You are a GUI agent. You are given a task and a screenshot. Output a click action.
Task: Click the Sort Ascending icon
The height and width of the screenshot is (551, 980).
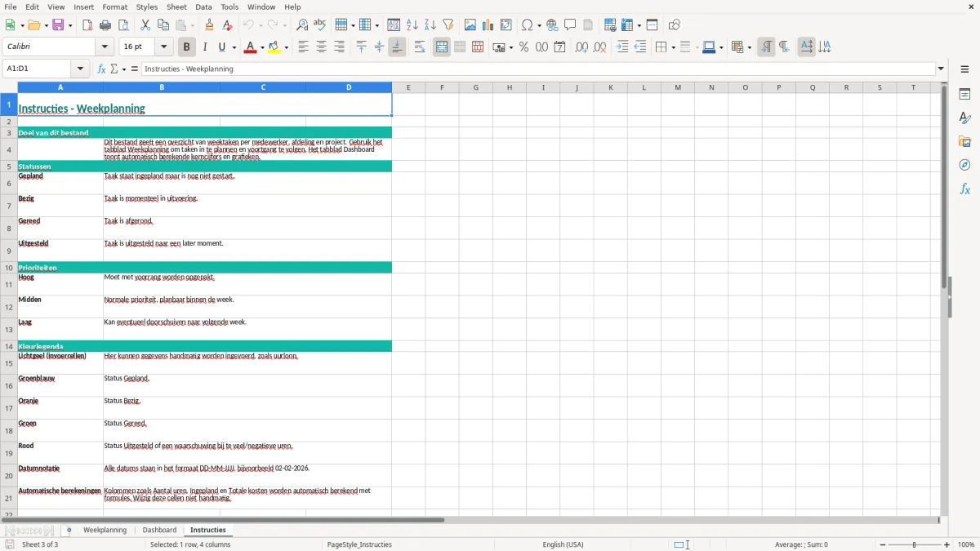(x=412, y=25)
